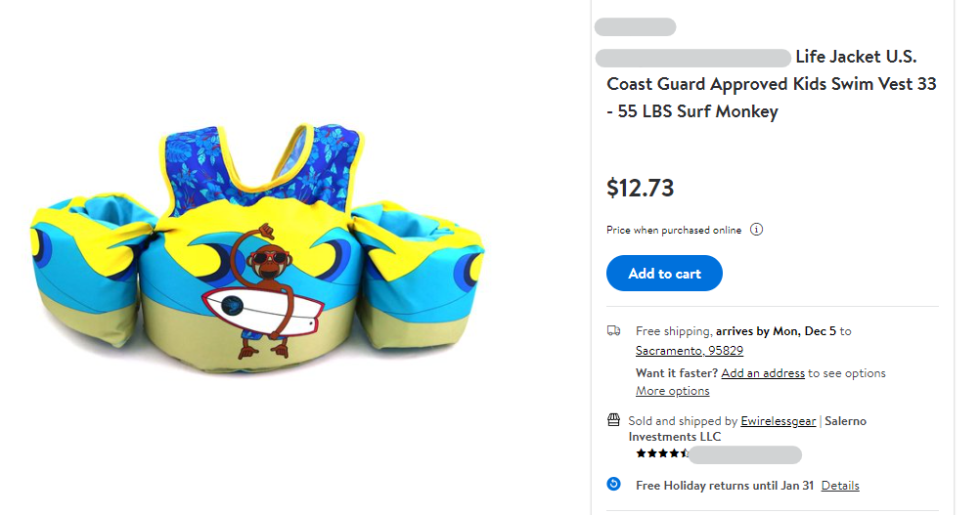Viewport: 980px width, 515px height.
Task: Click the arrives by Mon, Dec 5 text
Action: click(x=777, y=331)
